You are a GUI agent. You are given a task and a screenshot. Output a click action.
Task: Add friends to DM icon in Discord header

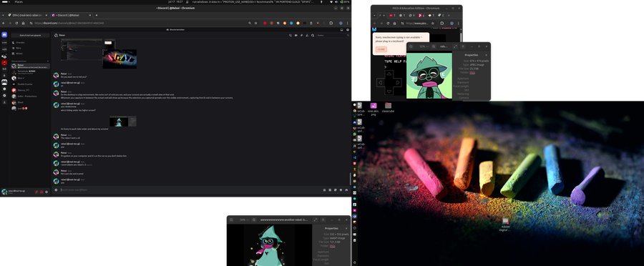click(x=307, y=35)
